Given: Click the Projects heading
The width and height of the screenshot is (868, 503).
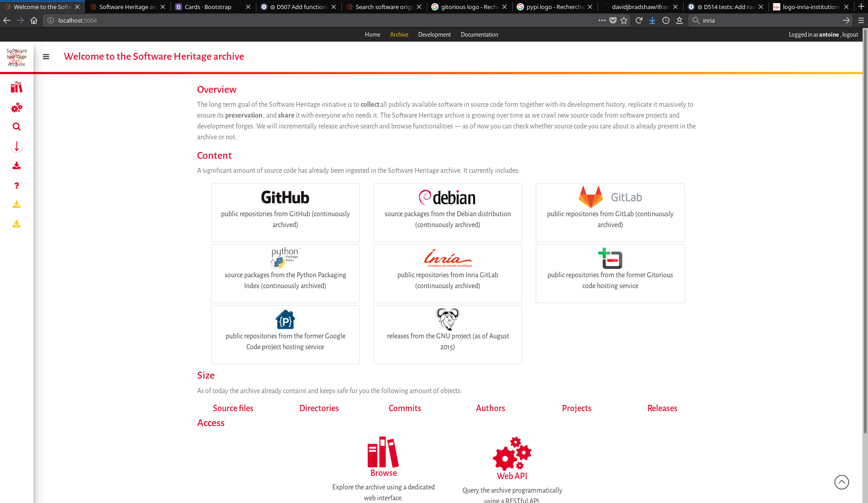Looking at the screenshot, I should (x=577, y=408).
